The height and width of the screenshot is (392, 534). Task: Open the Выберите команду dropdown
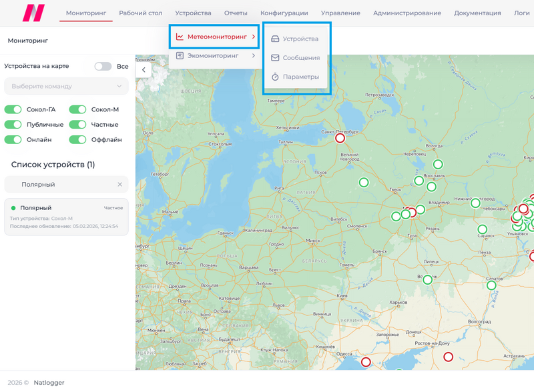[x=66, y=86]
